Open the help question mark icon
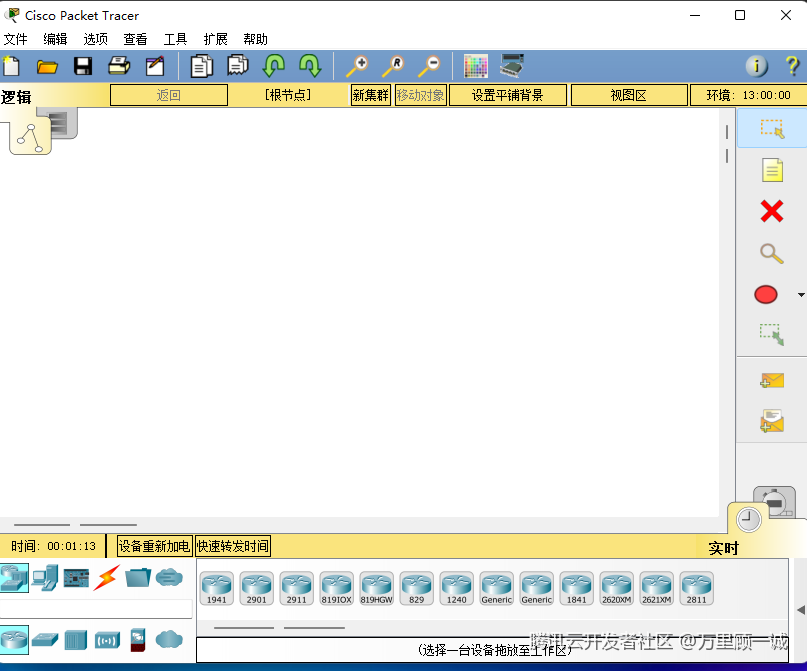 tap(792, 66)
